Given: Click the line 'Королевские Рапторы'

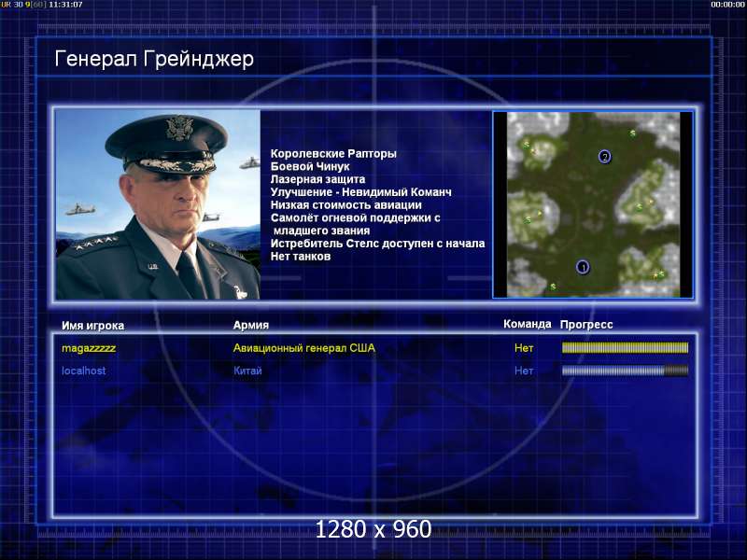Looking at the screenshot, I should coord(333,154).
